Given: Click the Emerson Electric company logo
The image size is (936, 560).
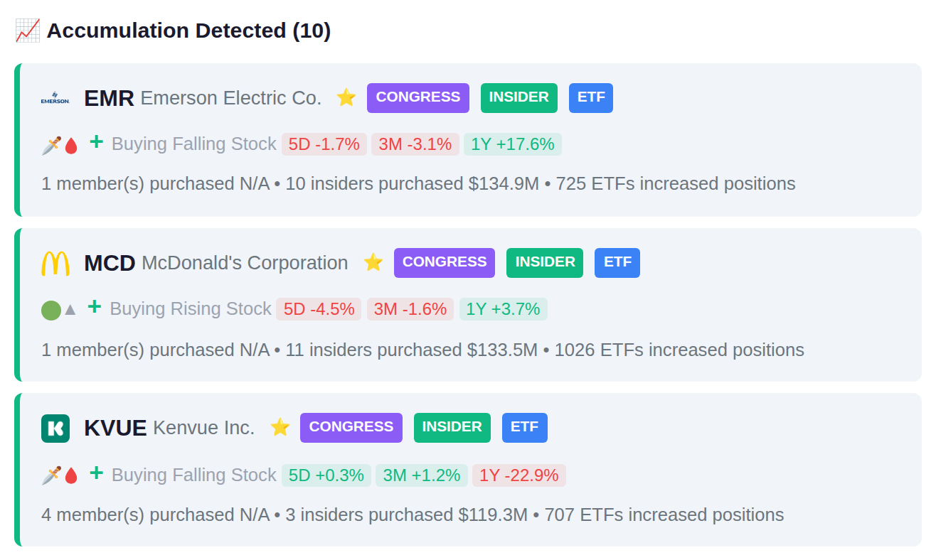Looking at the screenshot, I should (x=55, y=98).
